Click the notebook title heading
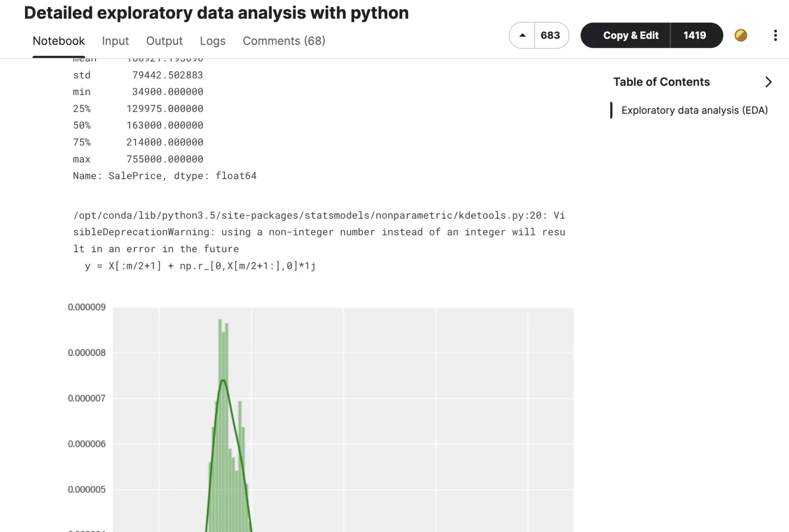The width and height of the screenshot is (789, 532). click(216, 13)
